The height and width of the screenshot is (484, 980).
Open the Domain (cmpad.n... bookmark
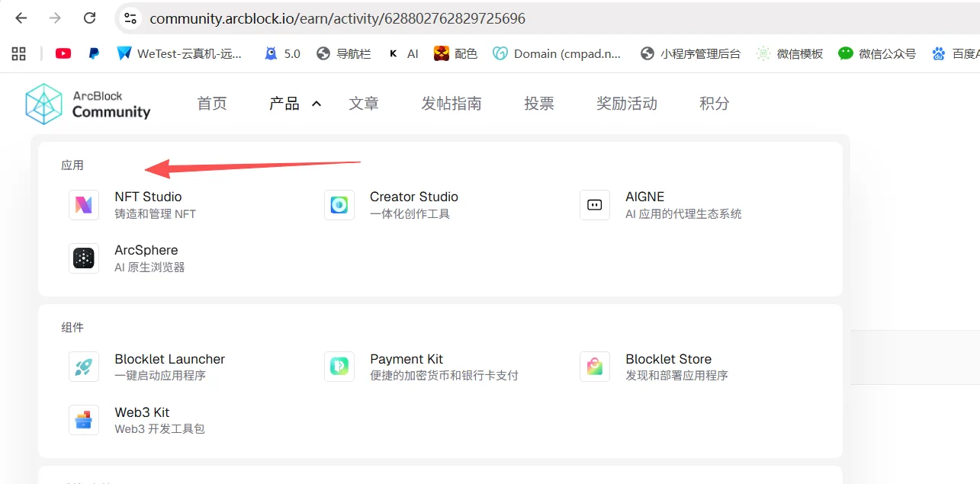557,53
